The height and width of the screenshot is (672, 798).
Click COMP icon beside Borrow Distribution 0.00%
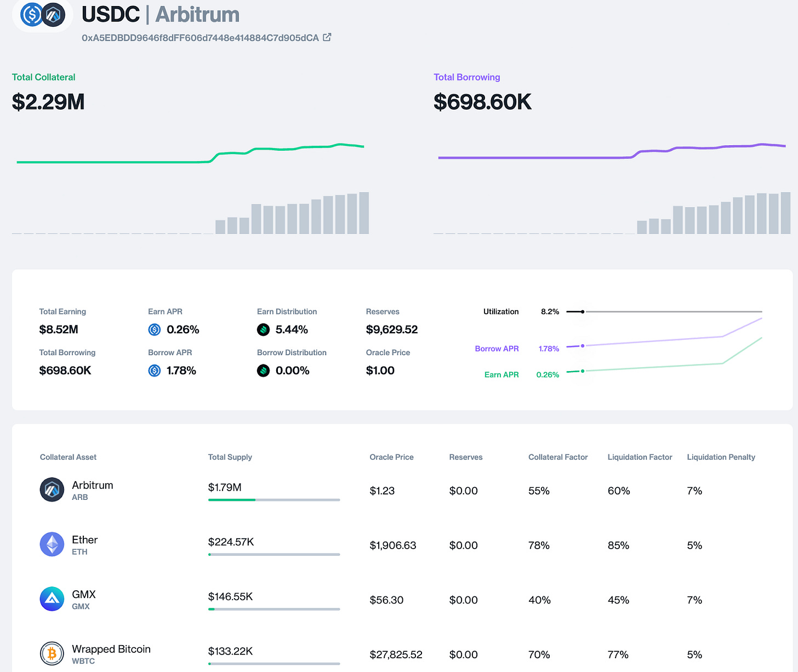click(264, 371)
